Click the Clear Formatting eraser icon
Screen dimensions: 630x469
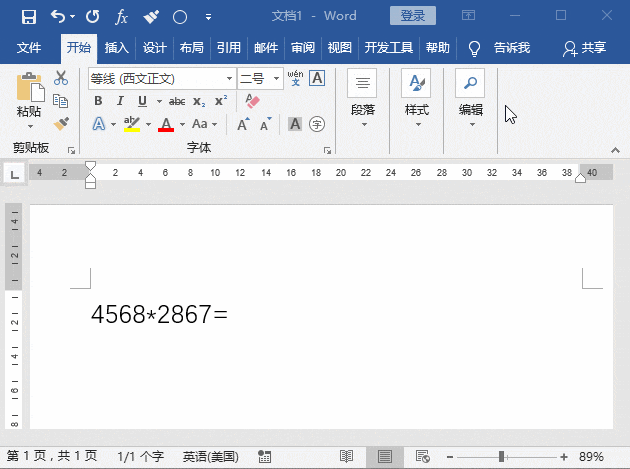252,101
